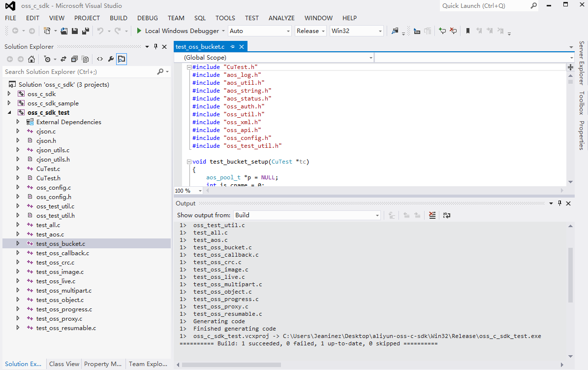588x370 pixels.
Task: Open the Release configuration dropdown
Action: coord(311,31)
